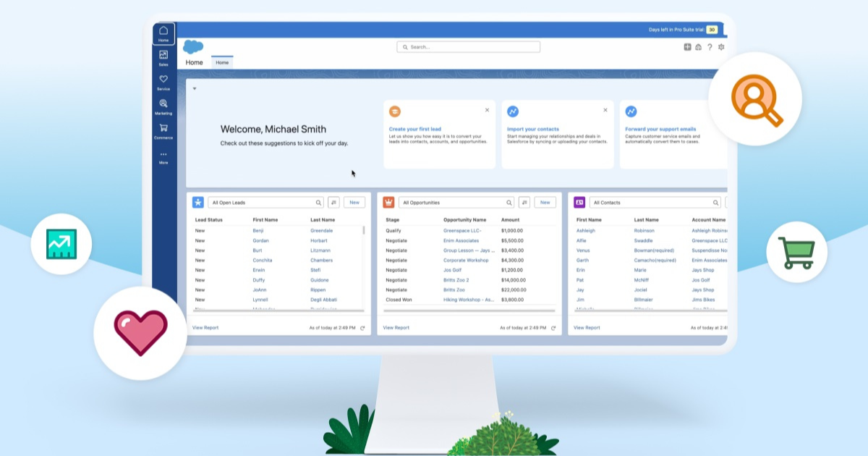This screenshot has height=456, width=868.
Task: Sort the All Opportunities list
Action: point(524,203)
